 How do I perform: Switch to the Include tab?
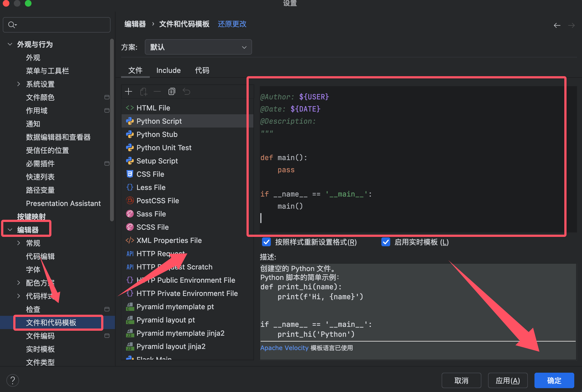coord(168,70)
